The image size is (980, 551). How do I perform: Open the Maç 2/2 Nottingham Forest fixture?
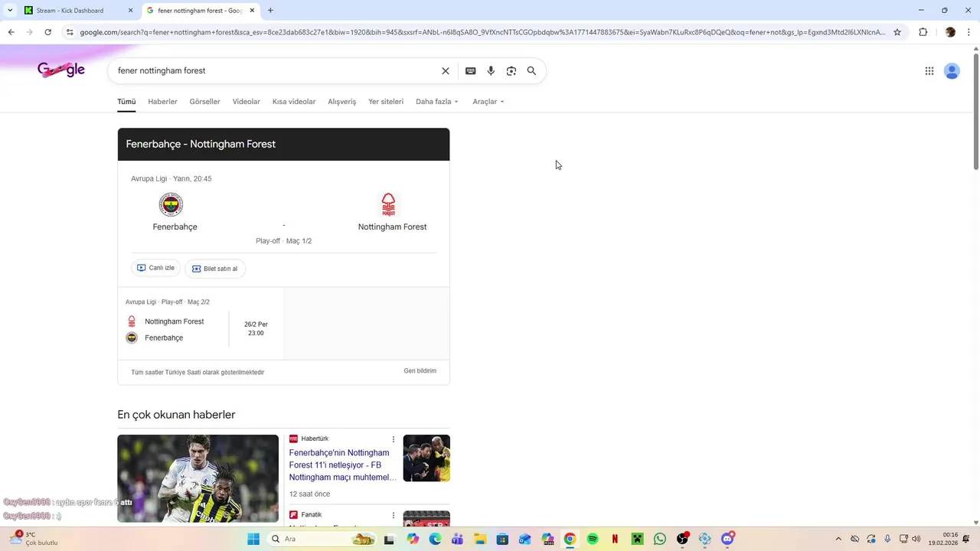[x=201, y=323]
